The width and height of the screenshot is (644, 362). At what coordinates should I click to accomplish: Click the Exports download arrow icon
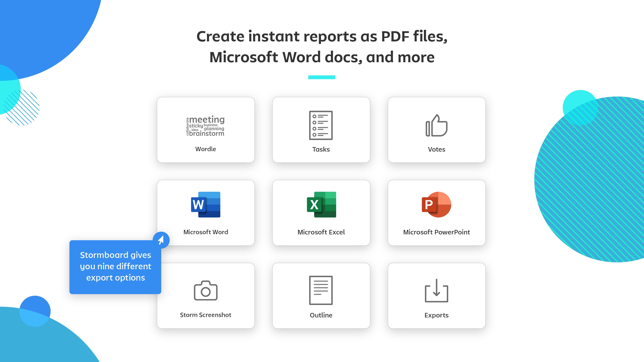[437, 291]
